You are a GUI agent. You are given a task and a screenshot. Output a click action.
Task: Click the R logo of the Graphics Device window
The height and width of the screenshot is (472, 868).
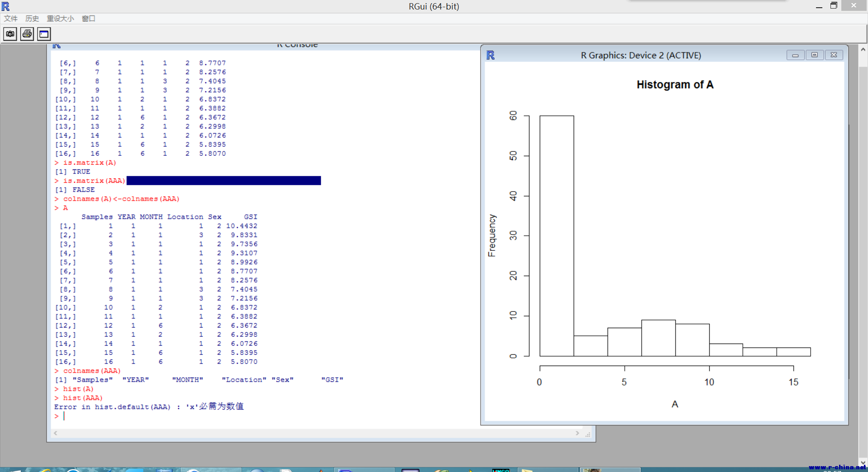tap(491, 55)
